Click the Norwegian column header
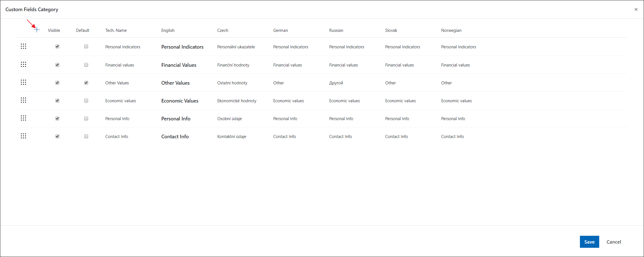This screenshot has height=257, width=644. click(451, 30)
